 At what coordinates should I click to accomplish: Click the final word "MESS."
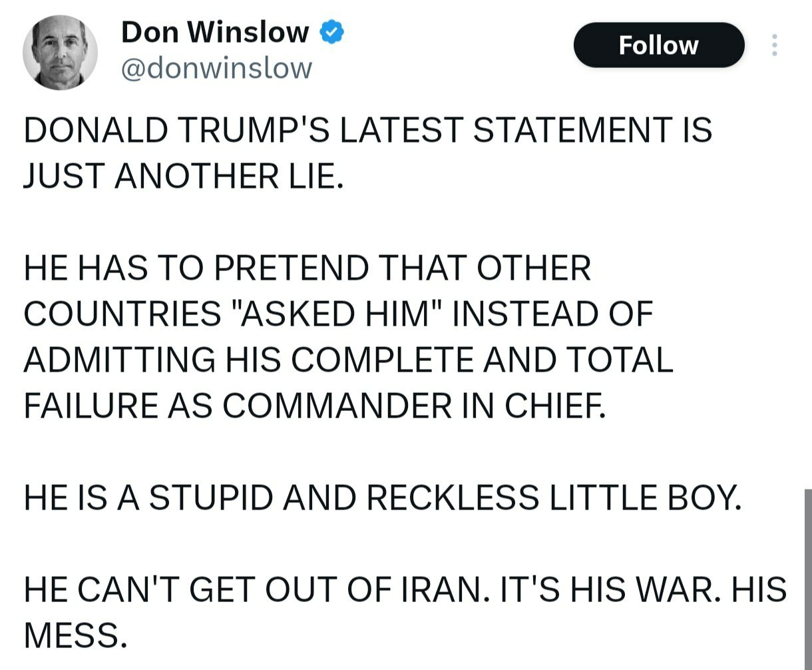75,635
